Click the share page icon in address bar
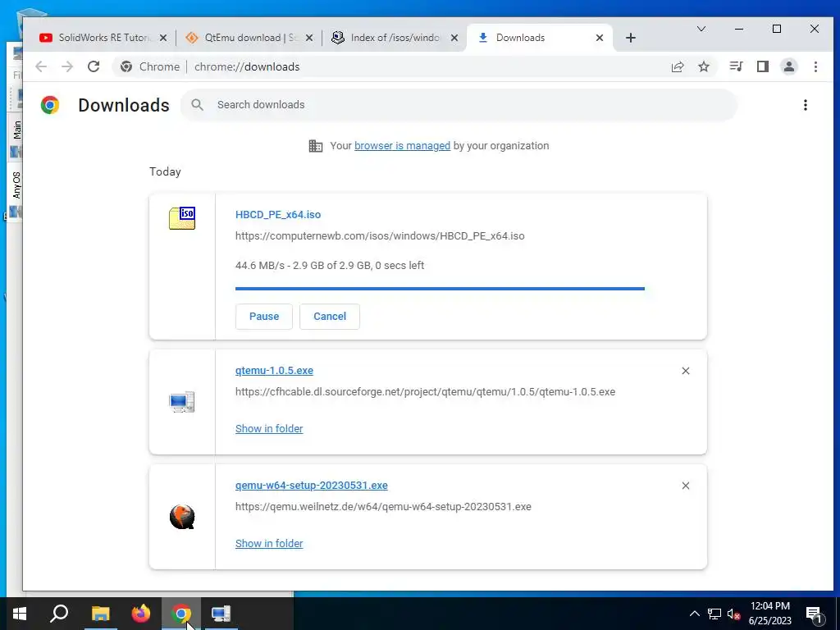 pos(678,66)
